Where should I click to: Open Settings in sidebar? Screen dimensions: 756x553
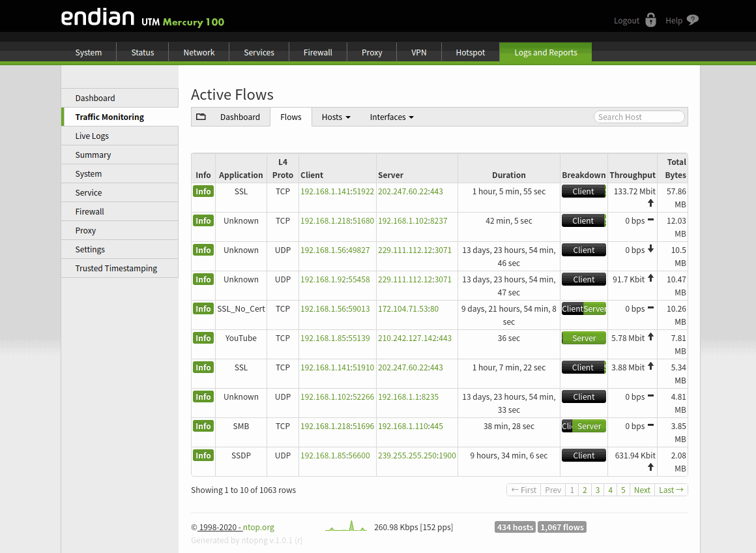(120, 250)
